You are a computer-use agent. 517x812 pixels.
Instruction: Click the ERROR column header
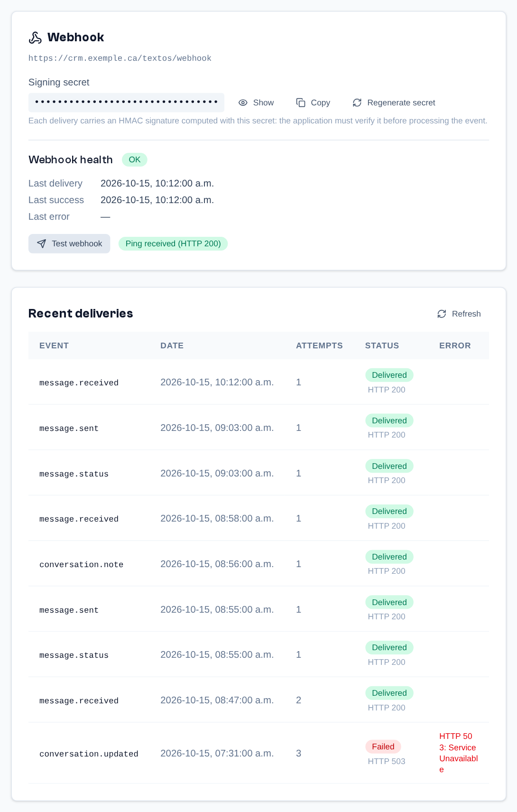pos(455,345)
